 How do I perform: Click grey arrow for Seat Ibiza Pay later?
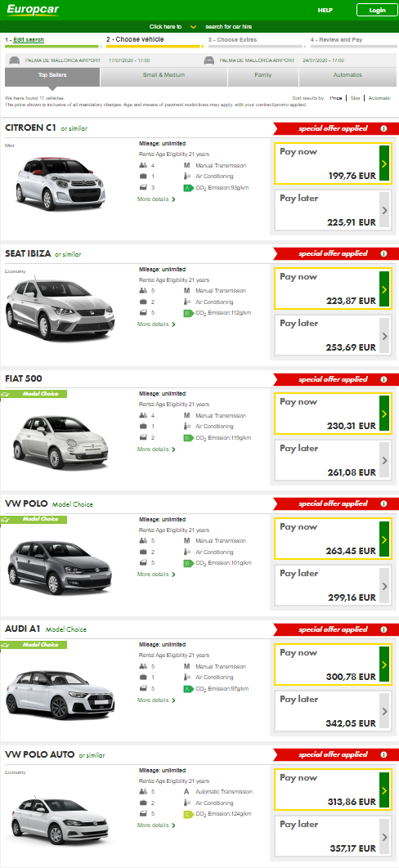pyautogui.click(x=384, y=335)
